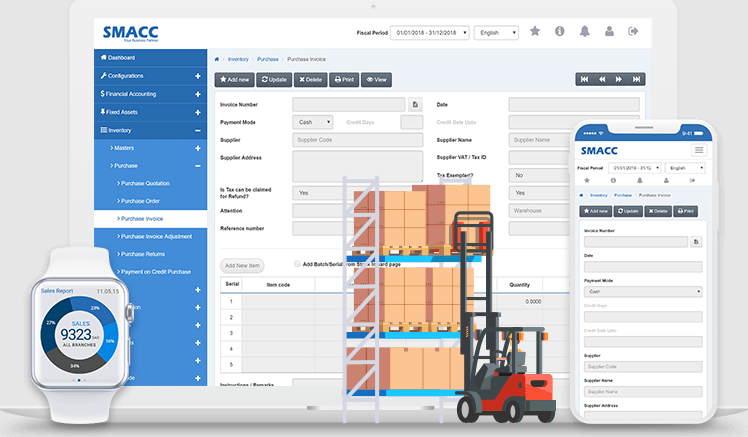The width and height of the screenshot is (748, 437).
Task: Jump to last record navigation button
Action: [636, 79]
